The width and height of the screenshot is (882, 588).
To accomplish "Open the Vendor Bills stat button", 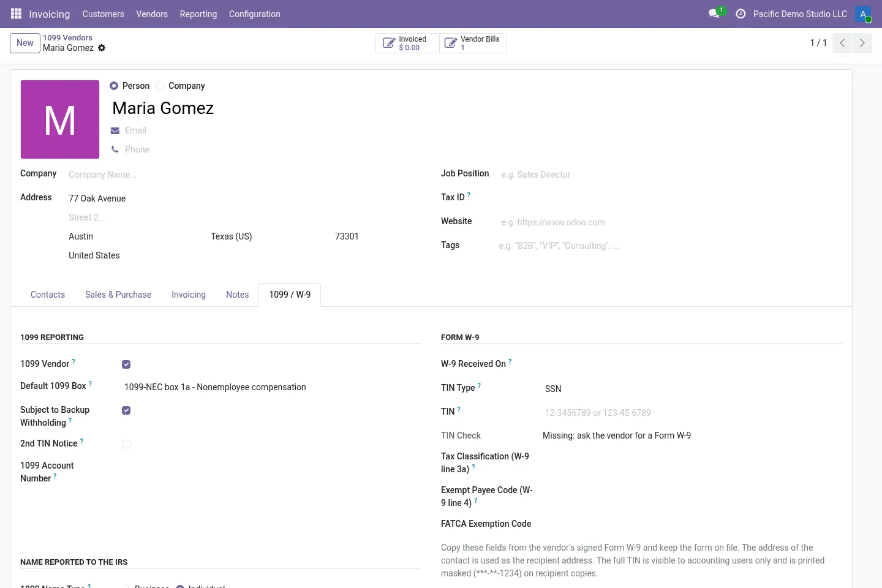I will pos(473,43).
